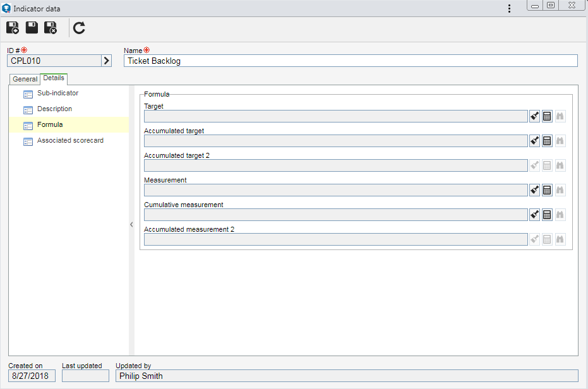Click the Save and exit icon
The width and height of the screenshot is (588, 389).
point(51,28)
